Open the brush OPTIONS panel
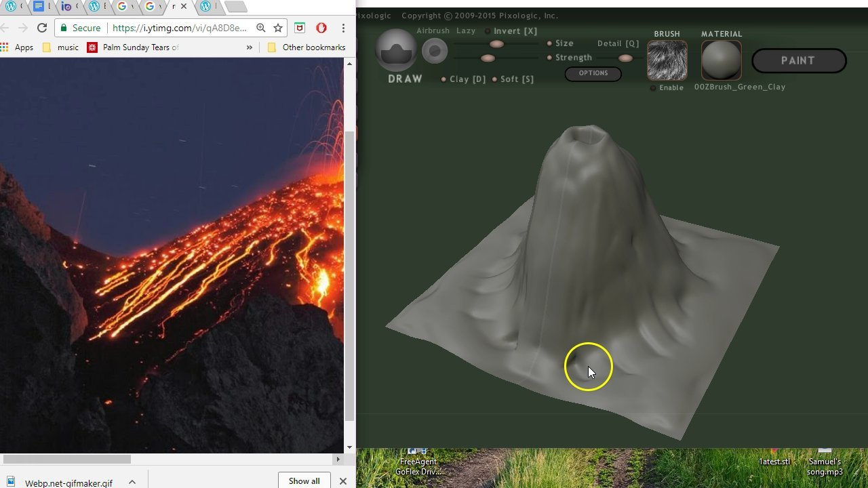 pos(593,73)
